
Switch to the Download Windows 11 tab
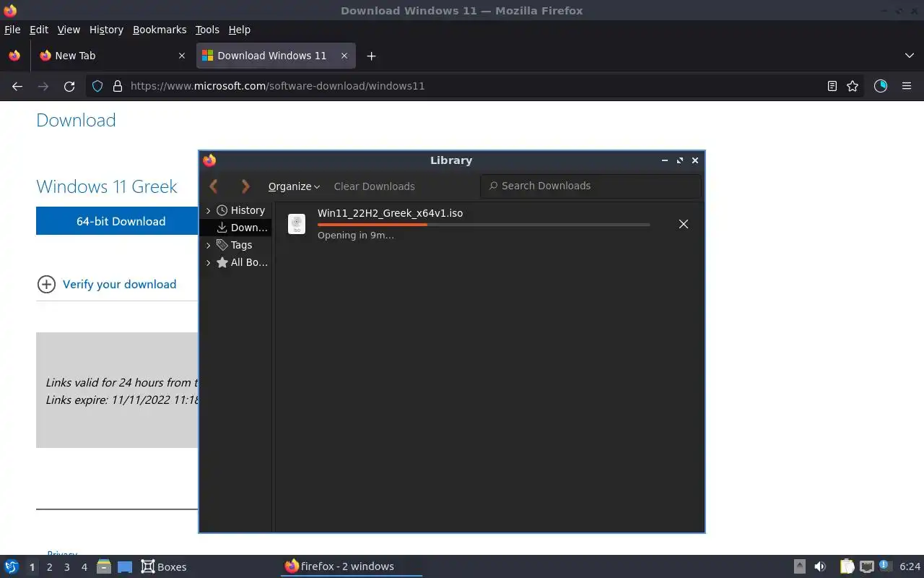275,56
